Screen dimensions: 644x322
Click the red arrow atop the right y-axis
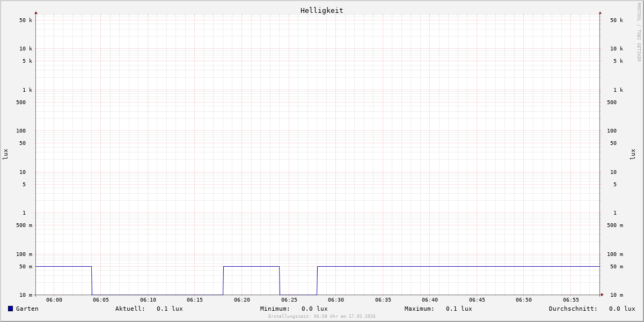point(600,12)
